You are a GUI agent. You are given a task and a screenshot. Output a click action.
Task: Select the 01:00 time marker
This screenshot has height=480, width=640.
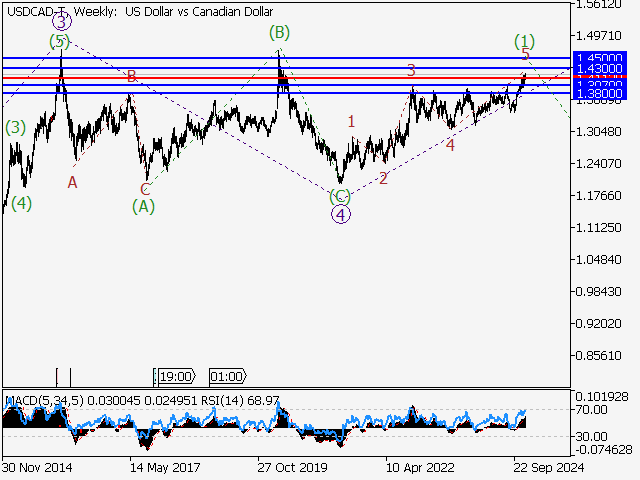[x=226, y=377]
